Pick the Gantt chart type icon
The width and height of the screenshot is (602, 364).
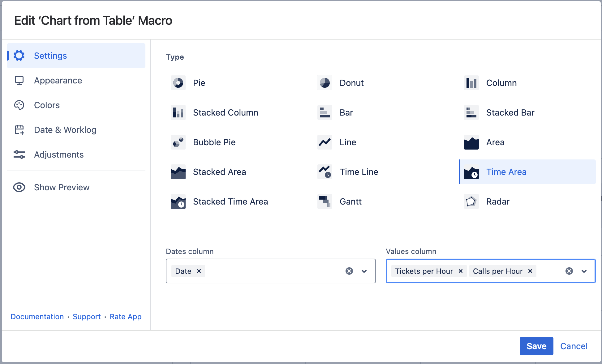click(x=325, y=201)
